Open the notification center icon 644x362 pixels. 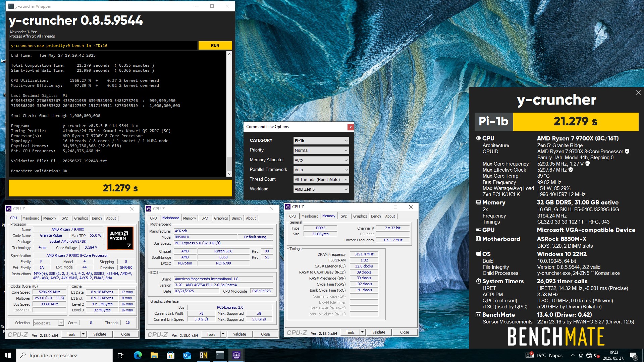click(633, 356)
